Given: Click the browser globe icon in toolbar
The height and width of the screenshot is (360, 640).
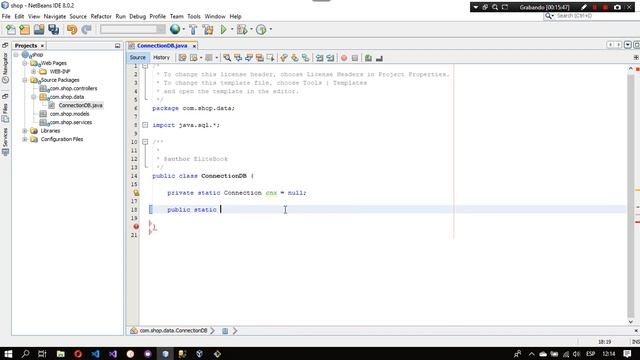Looking at the screenshot, I should click(x=175, y=29).
